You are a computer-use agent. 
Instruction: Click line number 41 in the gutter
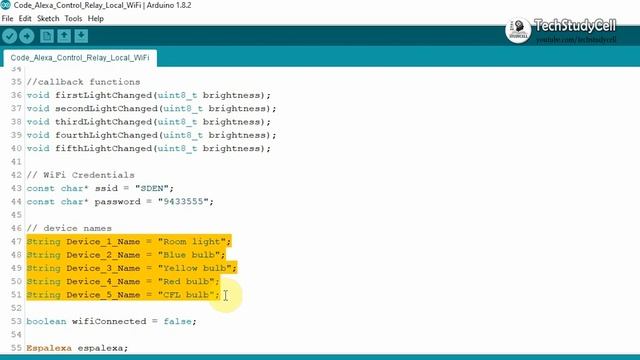pyautogui.click(x=16, y=162)
